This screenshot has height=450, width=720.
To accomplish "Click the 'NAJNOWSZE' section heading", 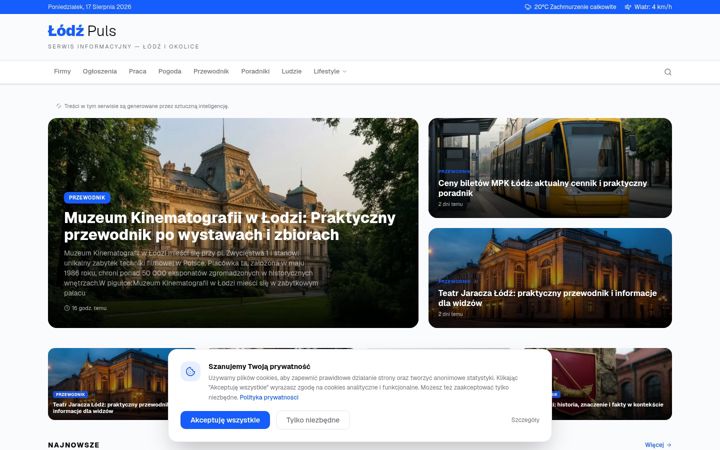I will (73, 445).
